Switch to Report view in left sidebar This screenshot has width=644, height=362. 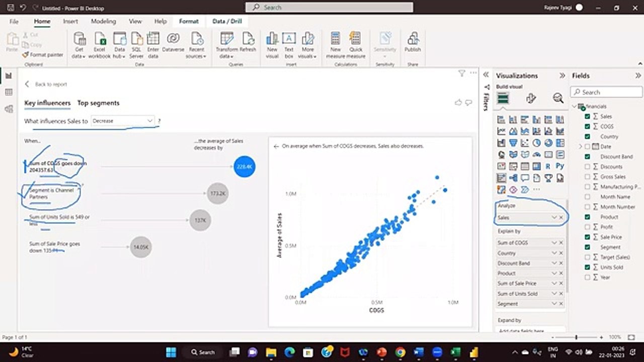pyautogui.click(x=9, y=75)
